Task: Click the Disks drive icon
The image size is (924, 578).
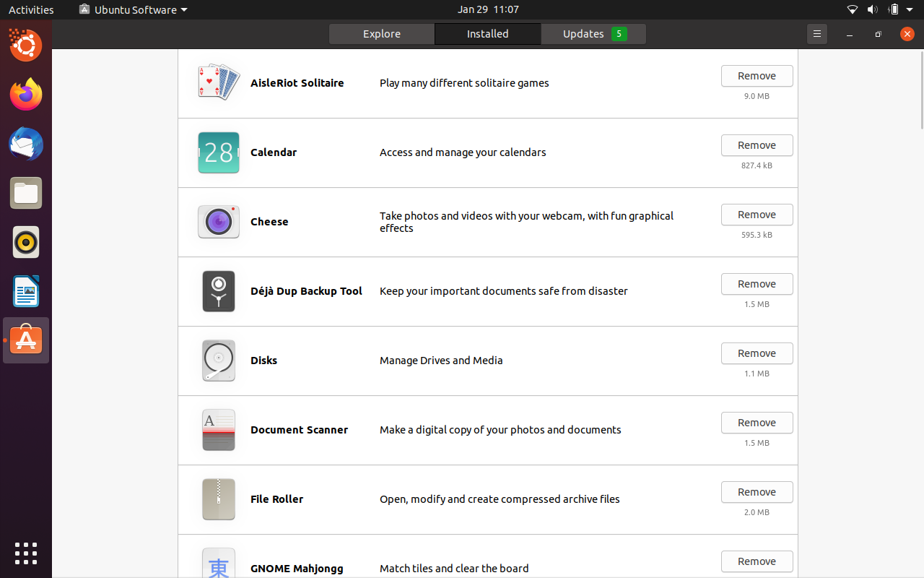Action: click(x=218, y=361)
